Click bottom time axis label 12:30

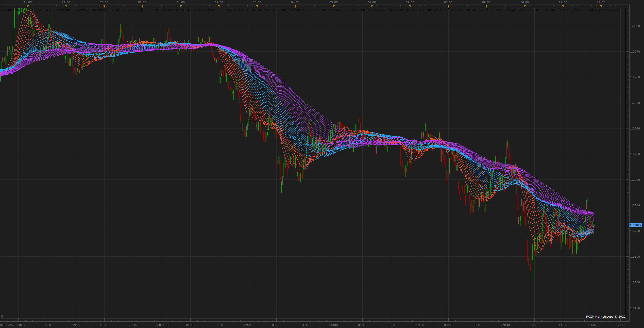620,325
